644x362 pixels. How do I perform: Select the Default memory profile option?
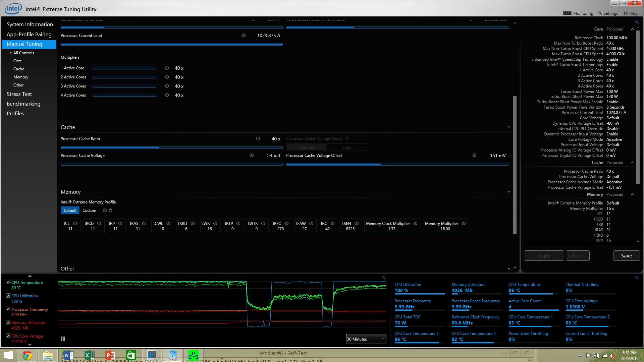70,210
